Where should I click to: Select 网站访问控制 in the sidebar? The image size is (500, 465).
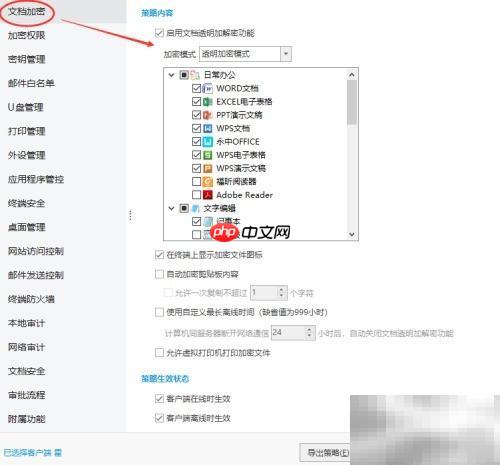[36, 251]
